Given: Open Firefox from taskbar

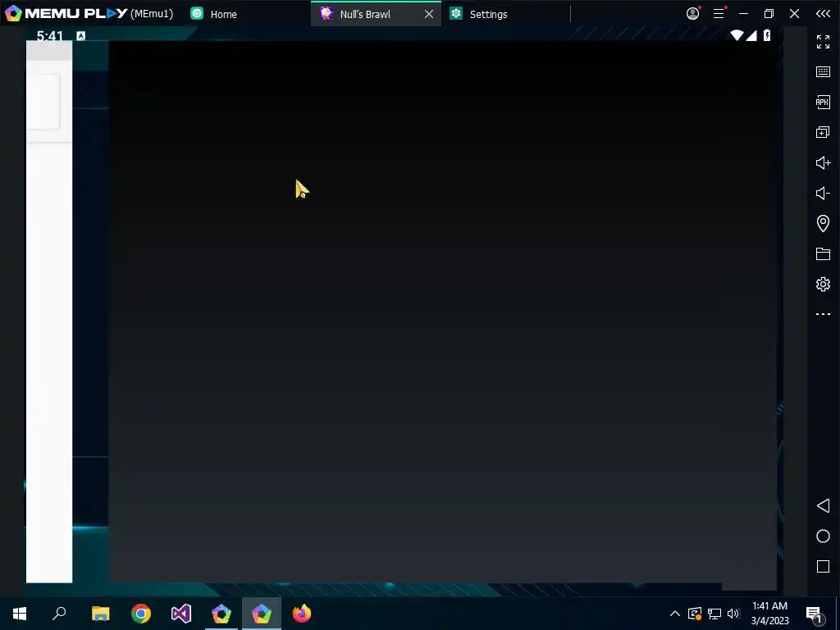Looking at the screenshot, I should 302,614.
